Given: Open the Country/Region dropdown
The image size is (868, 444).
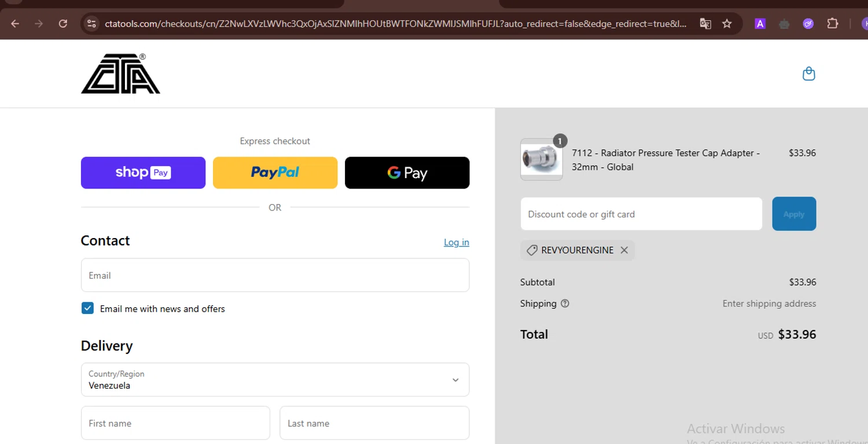Looking at the screenshot, I should 275,380.
